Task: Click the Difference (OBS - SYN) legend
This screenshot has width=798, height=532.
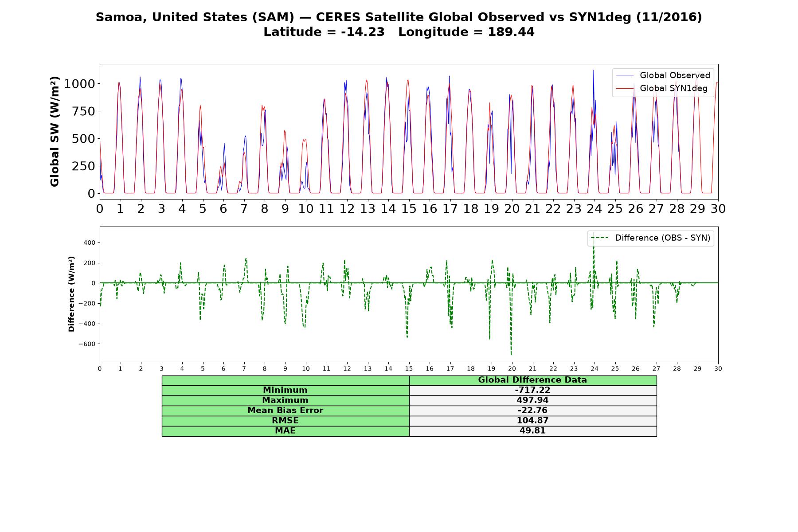Action: coord(651,238)
